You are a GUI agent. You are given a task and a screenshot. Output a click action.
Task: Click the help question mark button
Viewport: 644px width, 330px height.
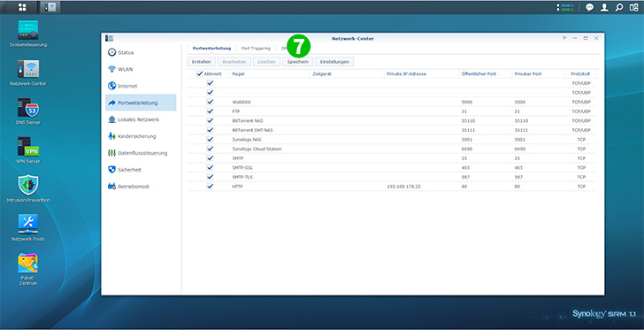click(564, 38)
